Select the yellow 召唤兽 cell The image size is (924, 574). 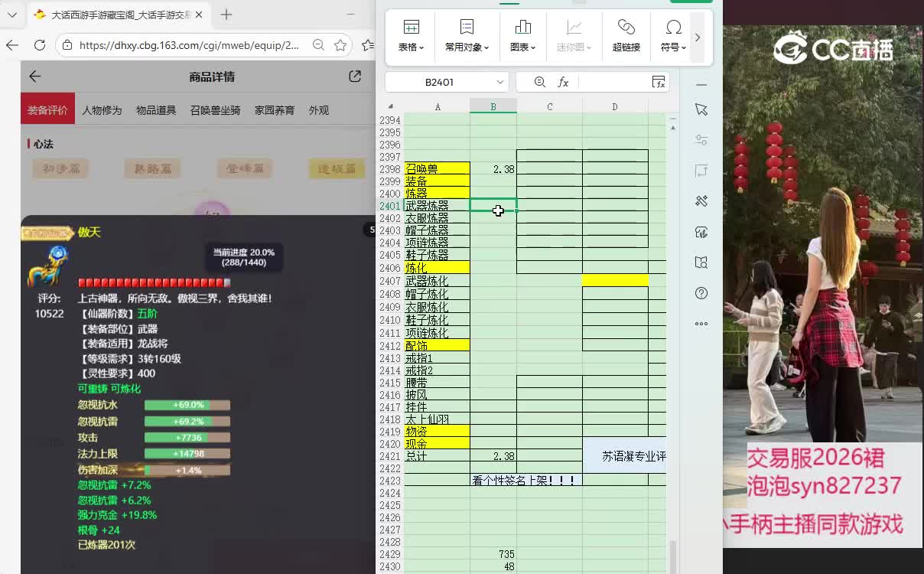tap(437, 168)
